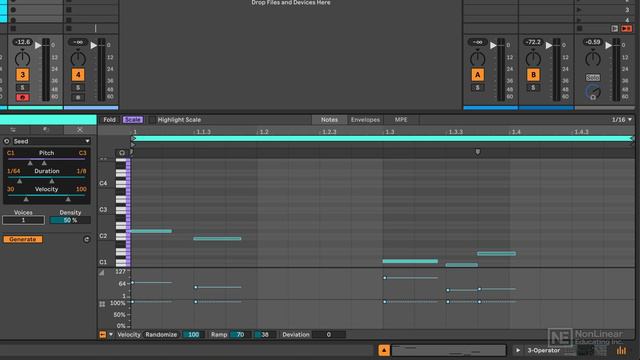640x360 pixels.
Task: Toggle return track A activator
Action: [478, 75]
